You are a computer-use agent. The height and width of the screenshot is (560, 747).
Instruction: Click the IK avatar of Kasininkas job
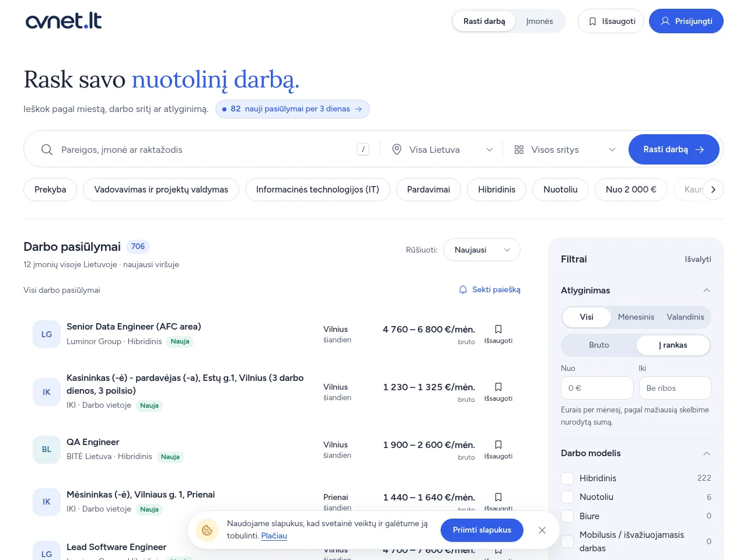(x=47, y=392)
